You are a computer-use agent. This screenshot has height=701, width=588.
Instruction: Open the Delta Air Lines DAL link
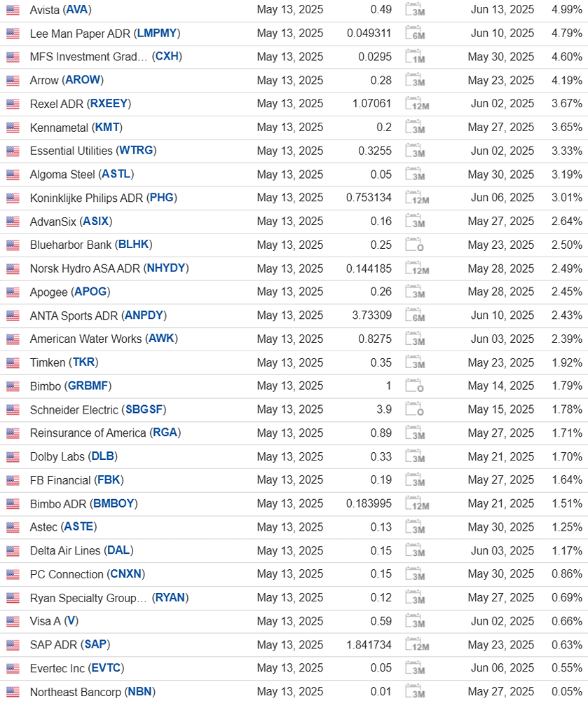tap(119, 550)
